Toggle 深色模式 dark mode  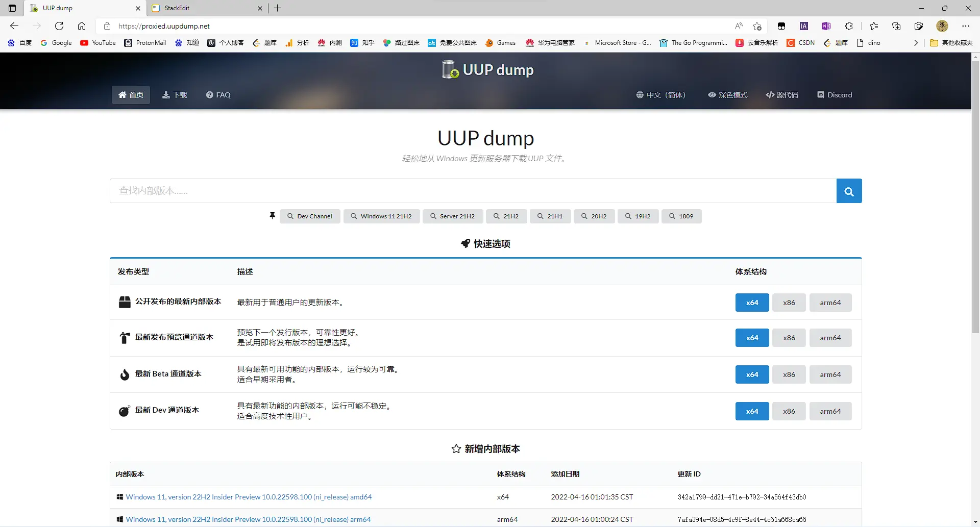pos(727,95)
